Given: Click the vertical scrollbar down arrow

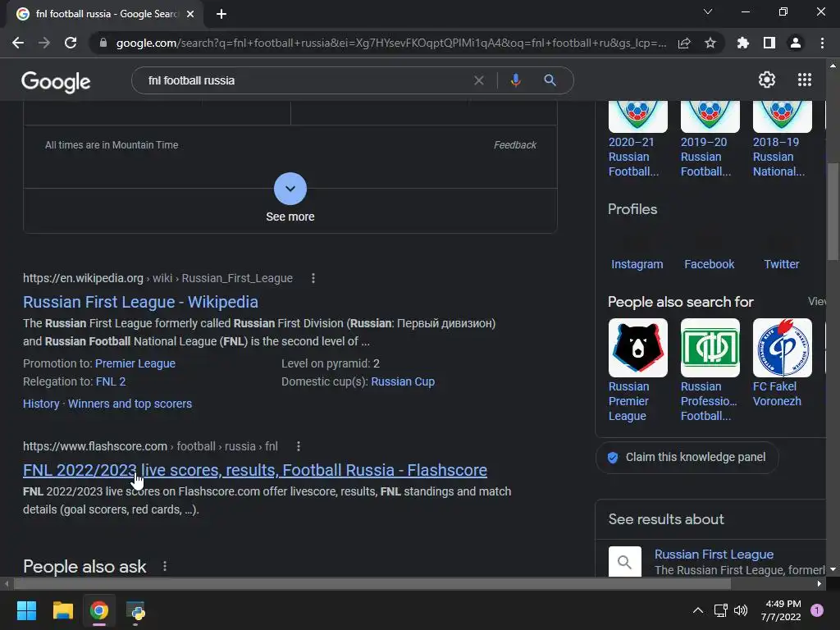Looking at the screenshot, I should (x=833, y=569).
